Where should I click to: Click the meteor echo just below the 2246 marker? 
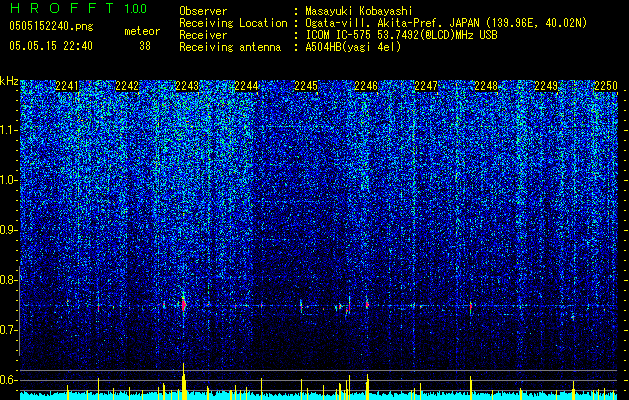[x=367, y=303]
